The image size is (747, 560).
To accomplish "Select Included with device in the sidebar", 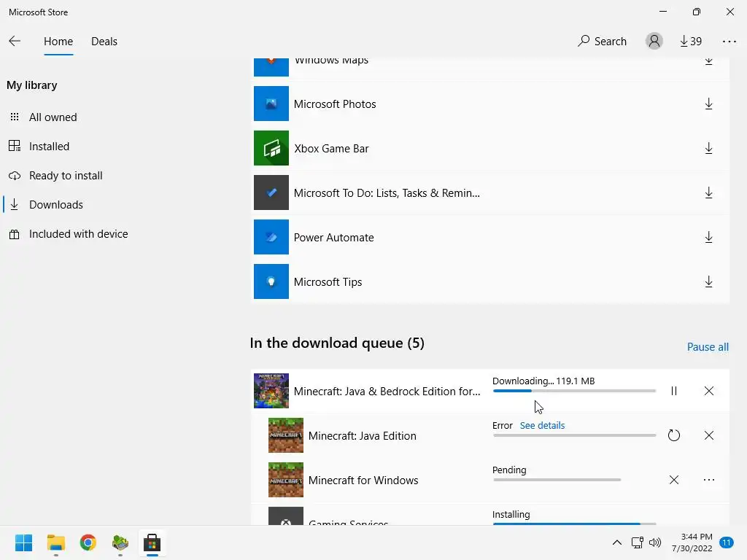I will (69, 234).
